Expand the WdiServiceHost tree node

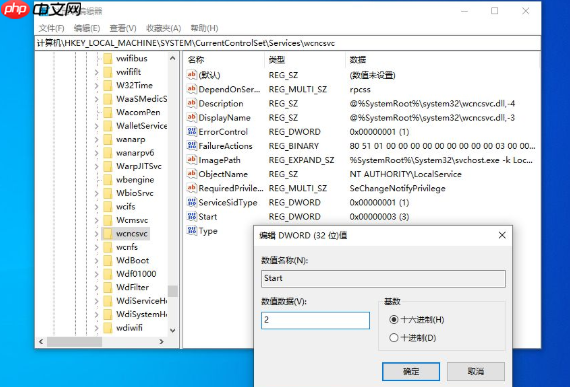96,301
